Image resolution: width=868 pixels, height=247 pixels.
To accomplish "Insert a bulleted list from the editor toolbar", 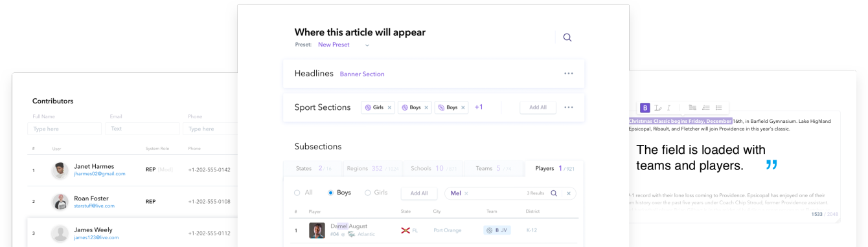I will [x=718, y=108].
